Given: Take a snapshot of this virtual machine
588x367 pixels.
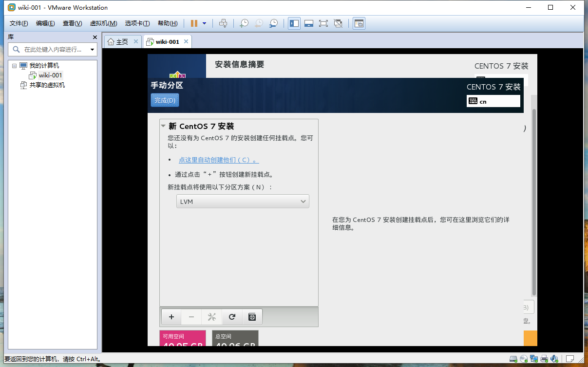Looking at the screenshot, I should click(244, 23).
